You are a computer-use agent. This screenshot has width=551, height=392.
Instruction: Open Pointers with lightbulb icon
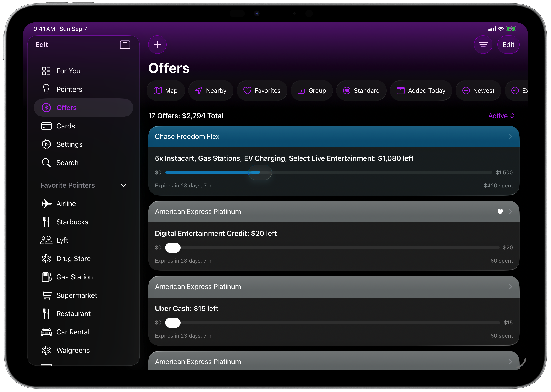click(69, 89)
